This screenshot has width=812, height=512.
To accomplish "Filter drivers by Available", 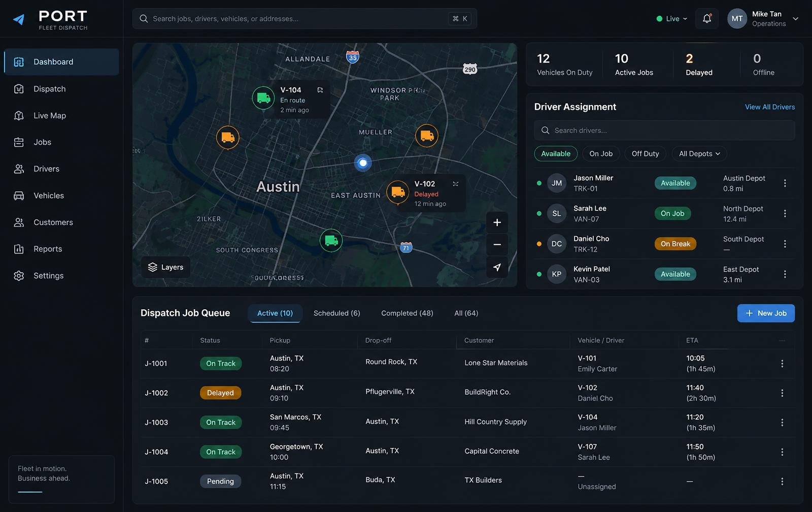I will click(x=556, y=154).
